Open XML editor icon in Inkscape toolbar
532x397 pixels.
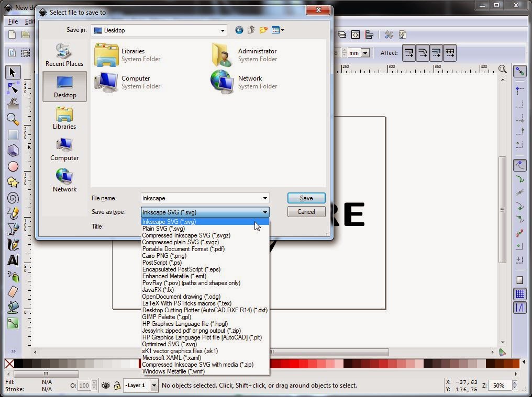point(355,35)
